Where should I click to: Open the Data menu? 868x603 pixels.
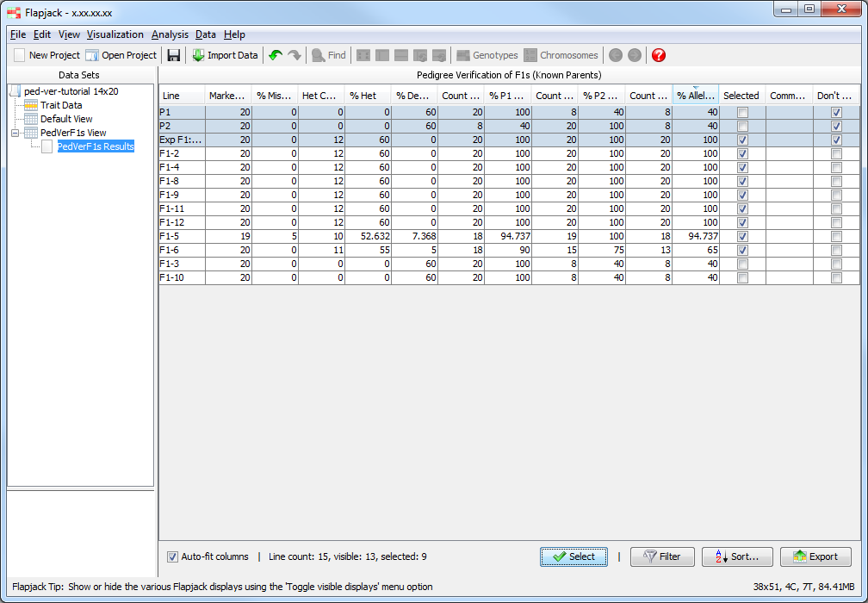pyautogui.click(x=205, y=34)
